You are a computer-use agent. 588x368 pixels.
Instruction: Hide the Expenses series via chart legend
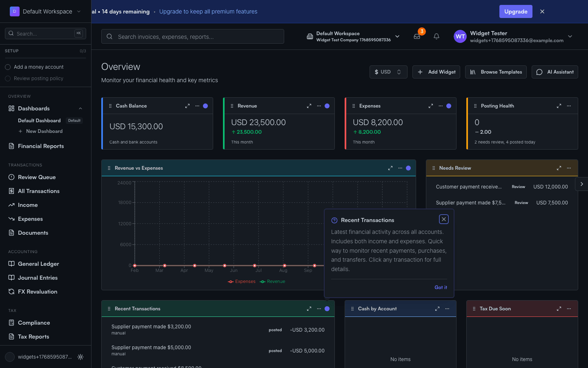click(241, 281)
